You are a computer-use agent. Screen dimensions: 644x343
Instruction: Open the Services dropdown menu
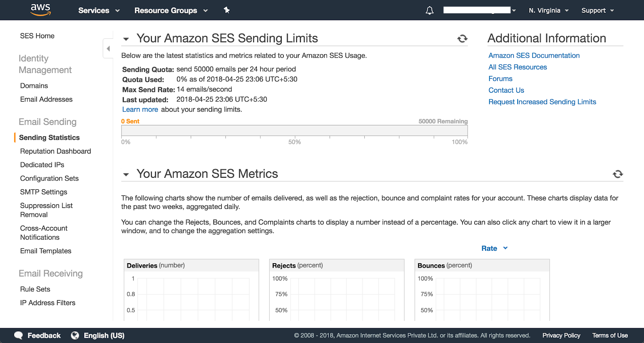click(99, 10)
